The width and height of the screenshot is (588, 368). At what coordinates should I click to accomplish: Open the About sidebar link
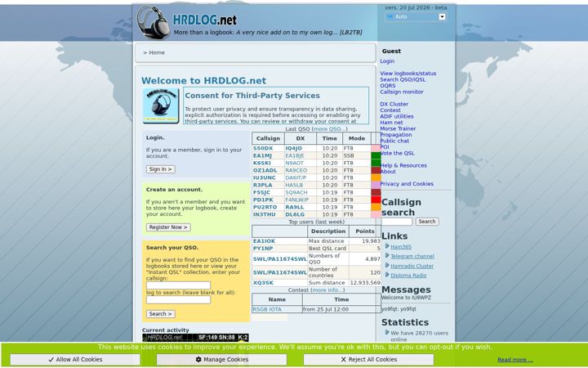coord(388,171)
